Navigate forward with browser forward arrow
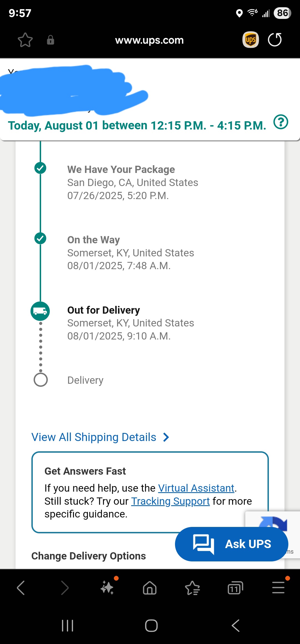Image resolution: width=300 pixels, height=644 pixels. click(x=64, y=588)
